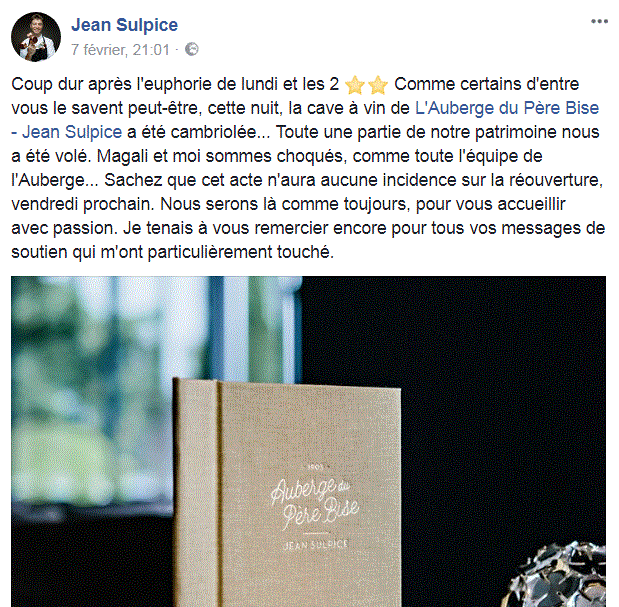Click the silver decorative sphere in photo
Screen dimensions: 619x607
click(557, 574)
